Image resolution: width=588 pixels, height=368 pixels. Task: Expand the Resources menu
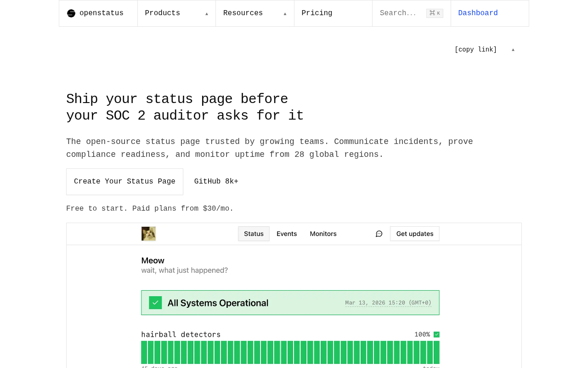click(255, 13)
